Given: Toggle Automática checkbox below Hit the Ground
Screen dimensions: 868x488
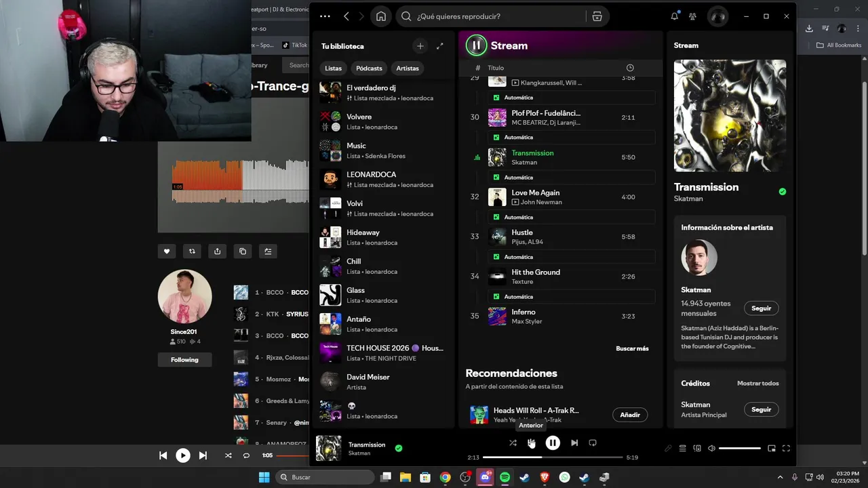Looking at the screenshot, I should (x=496, y=297).
